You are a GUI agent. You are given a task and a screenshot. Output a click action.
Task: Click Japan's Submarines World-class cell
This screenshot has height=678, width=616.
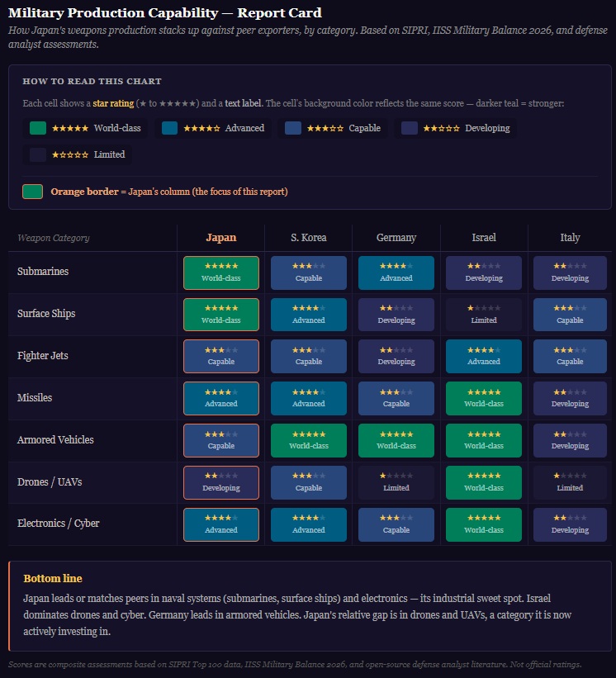point(221,273)
